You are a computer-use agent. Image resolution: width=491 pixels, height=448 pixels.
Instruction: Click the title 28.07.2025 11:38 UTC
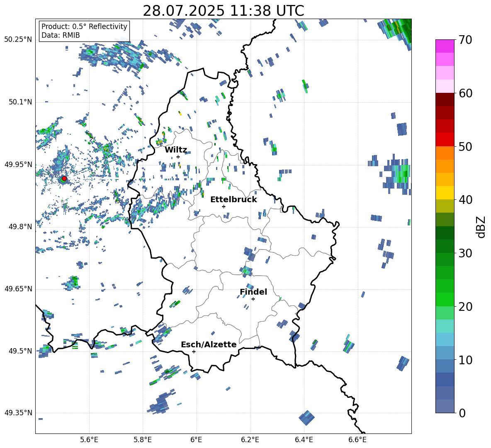(x=224, y=11)
